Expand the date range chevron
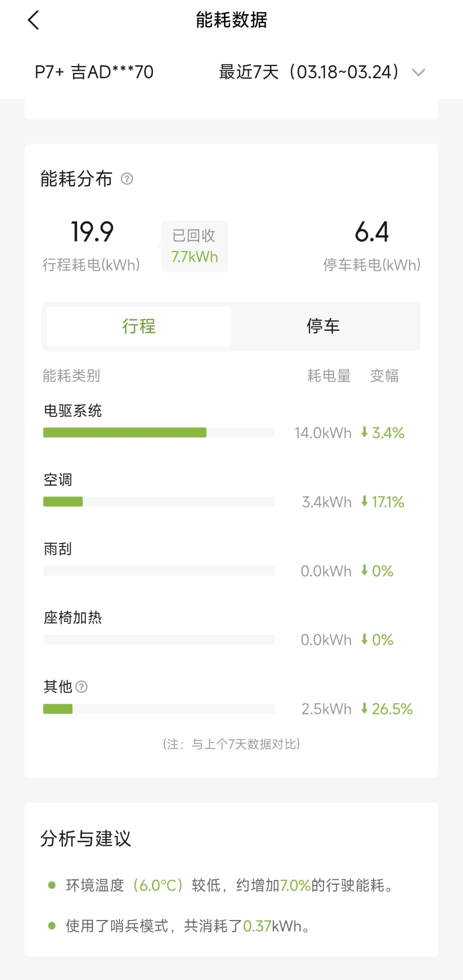 coord(418,73)
